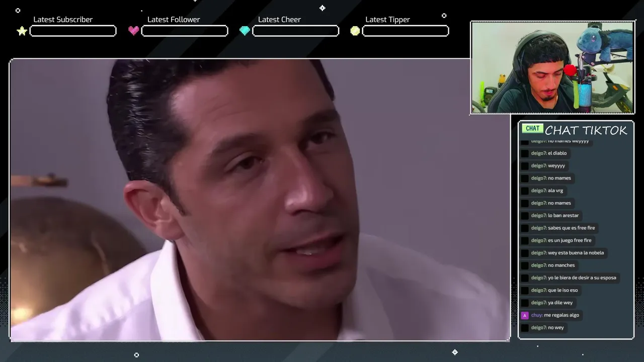Click chat message 'que le iso eso'
Viewport: 644px width, 362px height.
click(562, 290)
